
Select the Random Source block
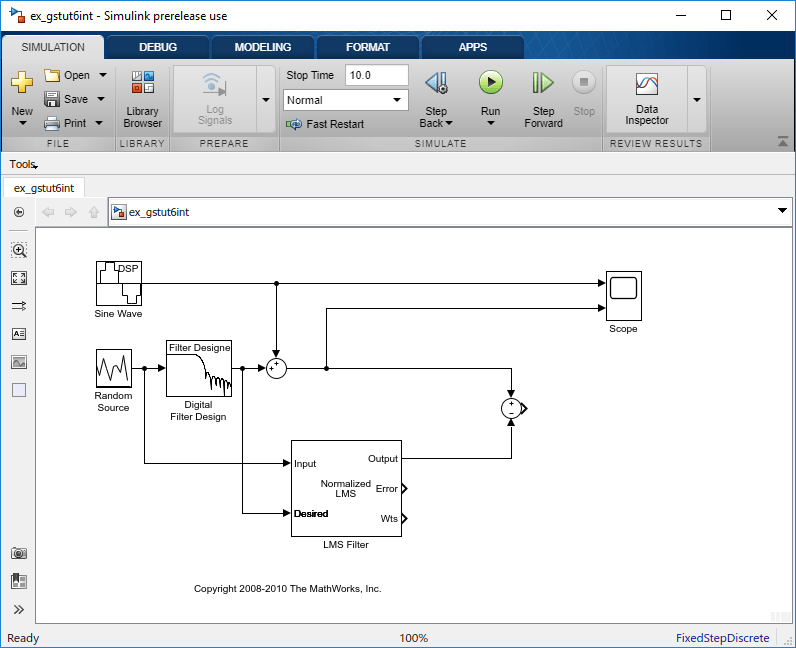tap(114, 368)
